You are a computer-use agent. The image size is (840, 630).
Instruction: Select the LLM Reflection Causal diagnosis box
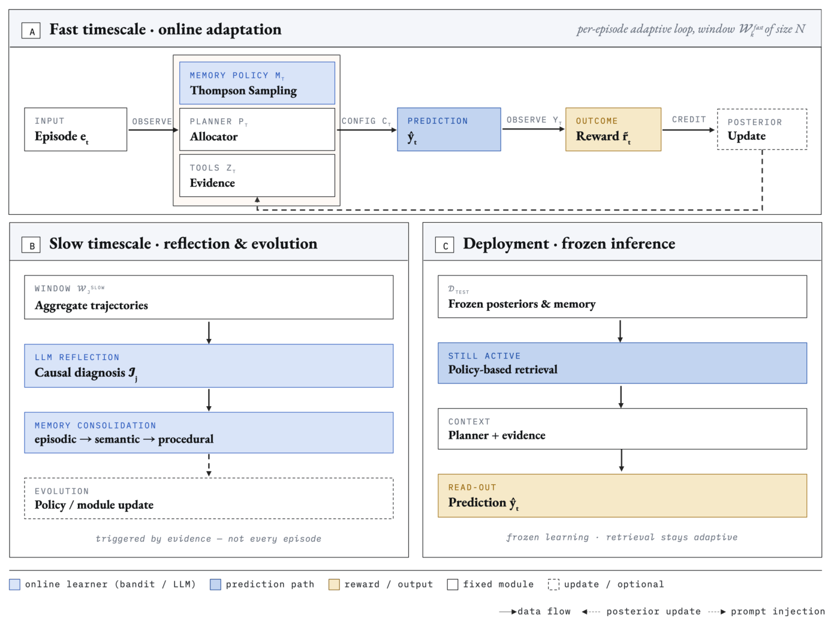209,366
